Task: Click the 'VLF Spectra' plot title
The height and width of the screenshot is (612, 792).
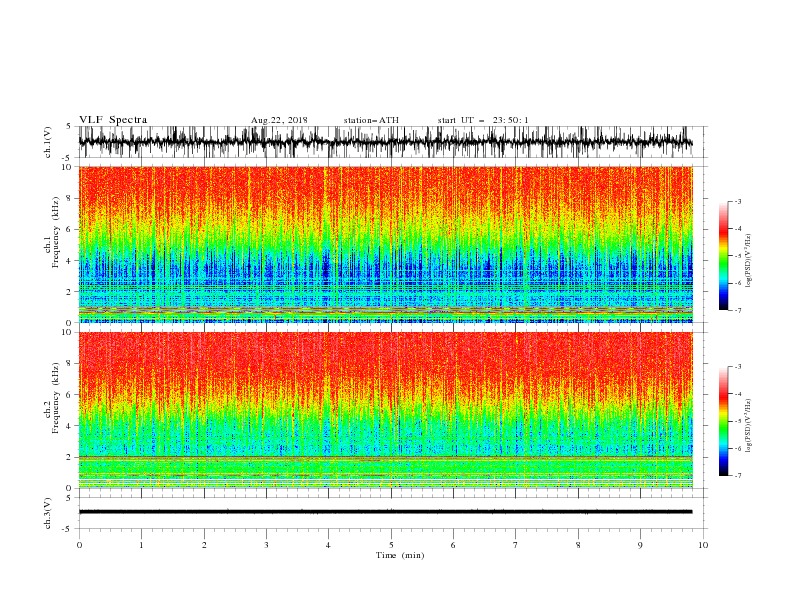Action: [x=113, y=120]
